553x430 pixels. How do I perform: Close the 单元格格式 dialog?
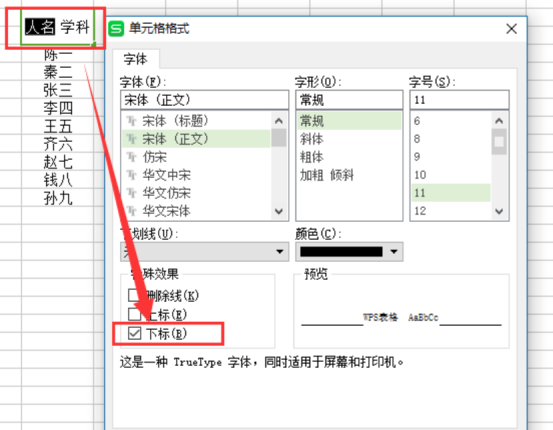(x=511, y=29)
